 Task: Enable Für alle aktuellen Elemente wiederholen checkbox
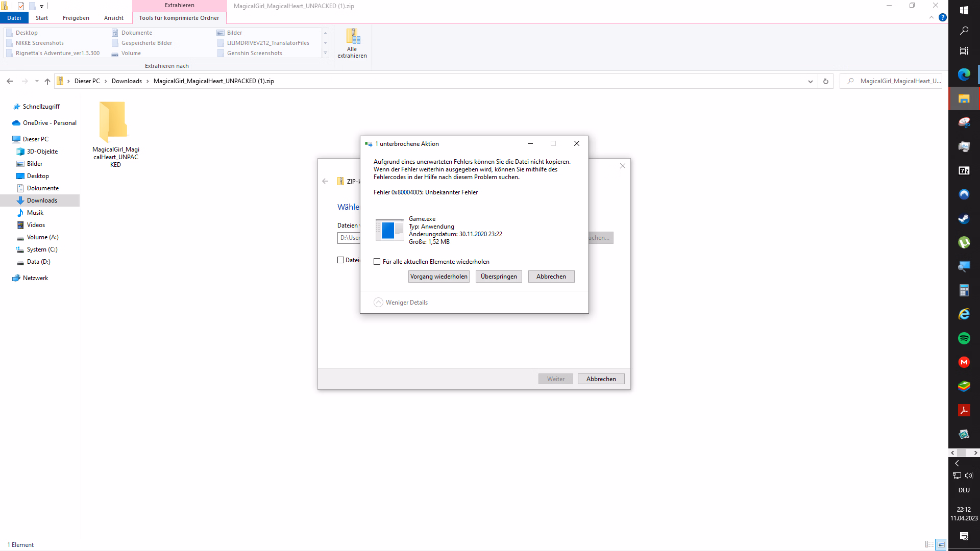point(377,262)
